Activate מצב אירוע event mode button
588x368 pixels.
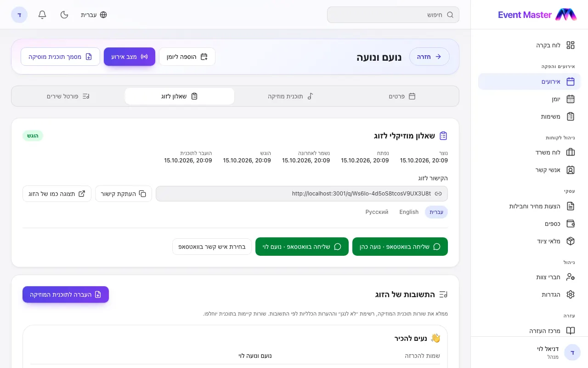130,57
